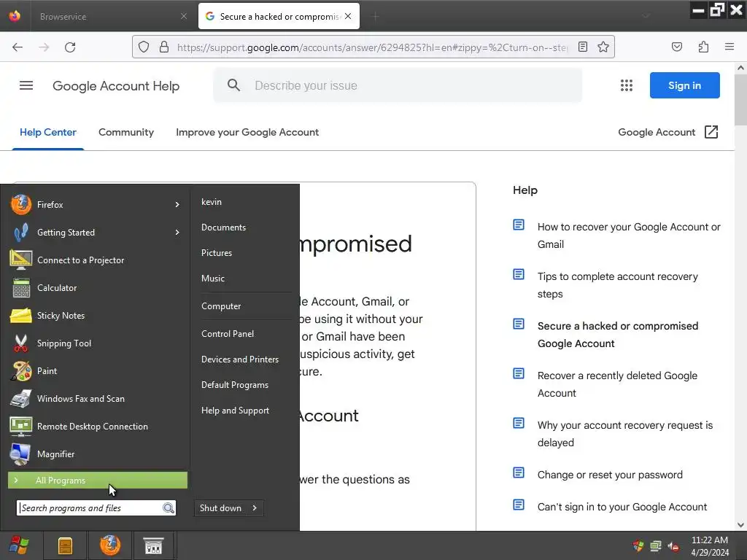Open Google Account Help main menu icon
Viewport: 747px width, 560px height.
[x=26, y=86]
